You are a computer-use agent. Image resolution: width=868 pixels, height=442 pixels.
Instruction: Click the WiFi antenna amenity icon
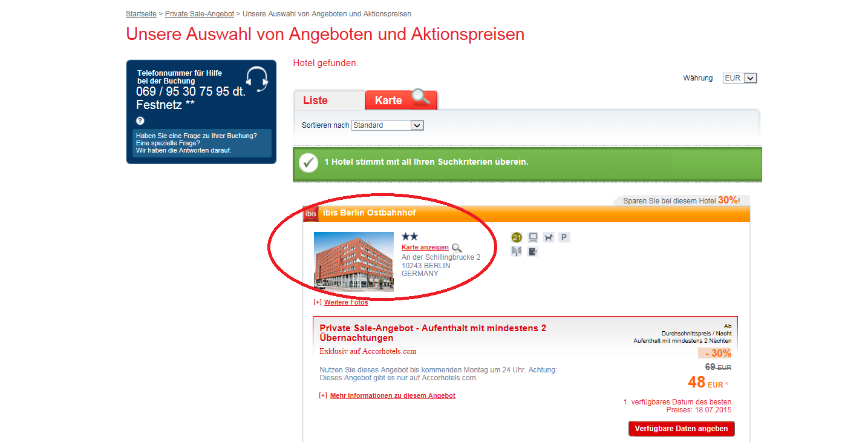517,251
